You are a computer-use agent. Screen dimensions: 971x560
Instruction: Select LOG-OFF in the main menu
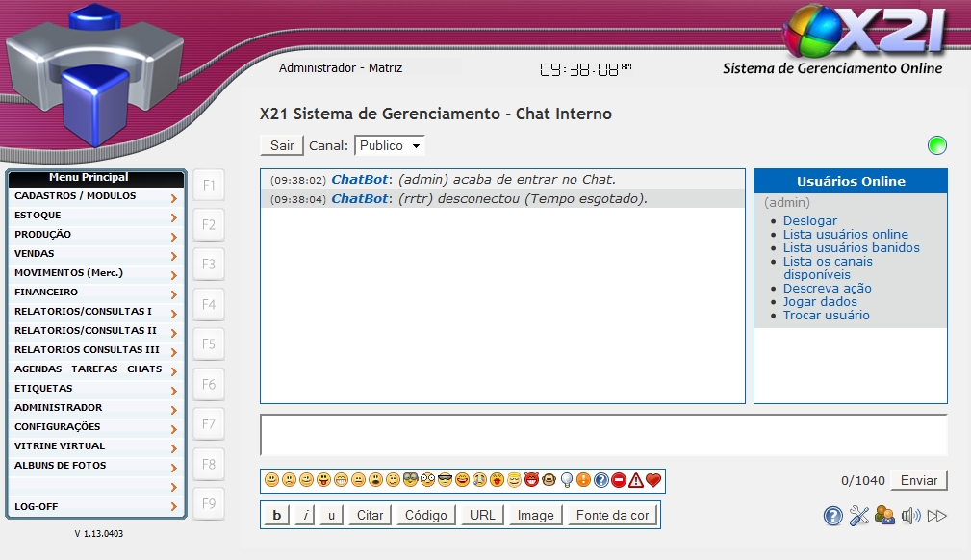pyautogui.click(x=37, y=506)
